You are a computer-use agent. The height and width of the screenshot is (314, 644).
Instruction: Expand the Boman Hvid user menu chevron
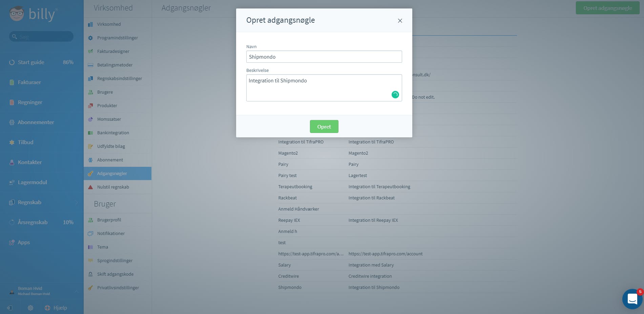77,291
